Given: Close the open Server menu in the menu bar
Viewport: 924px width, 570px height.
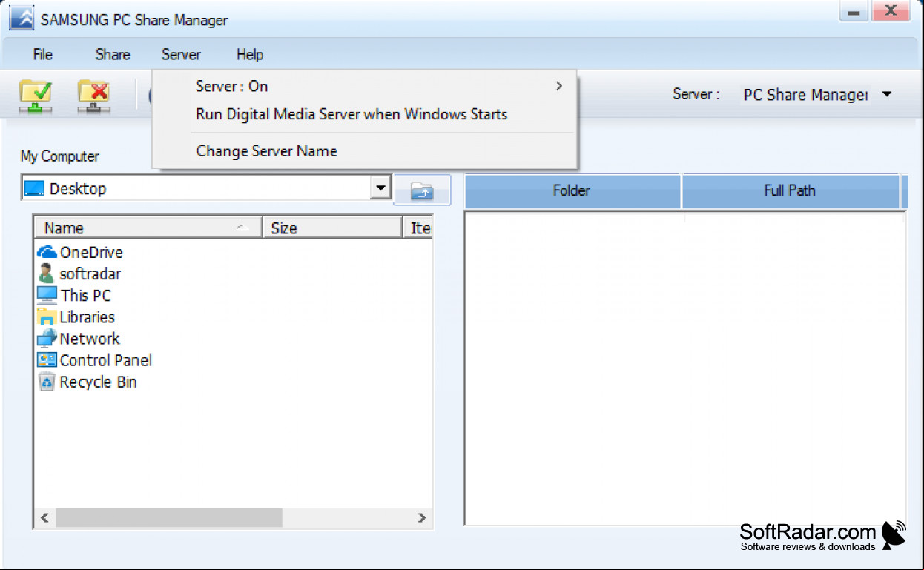Looking at the screenshot, I should [x=181, y=54].
